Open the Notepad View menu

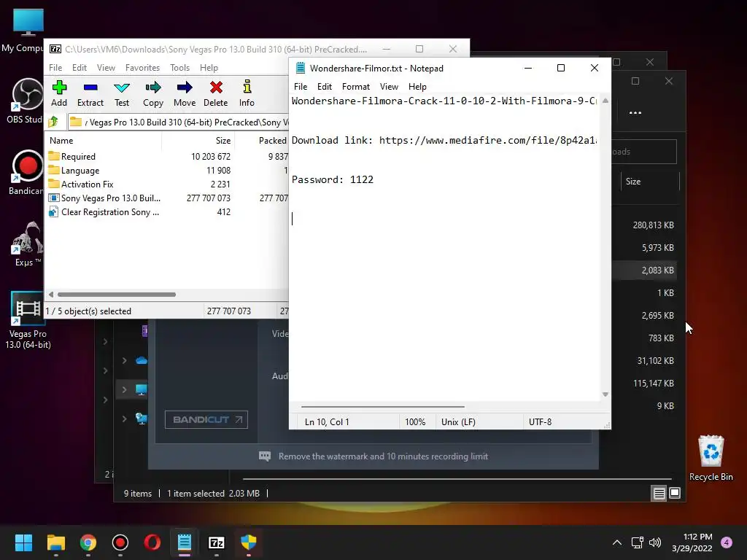[x=389, y=87]
